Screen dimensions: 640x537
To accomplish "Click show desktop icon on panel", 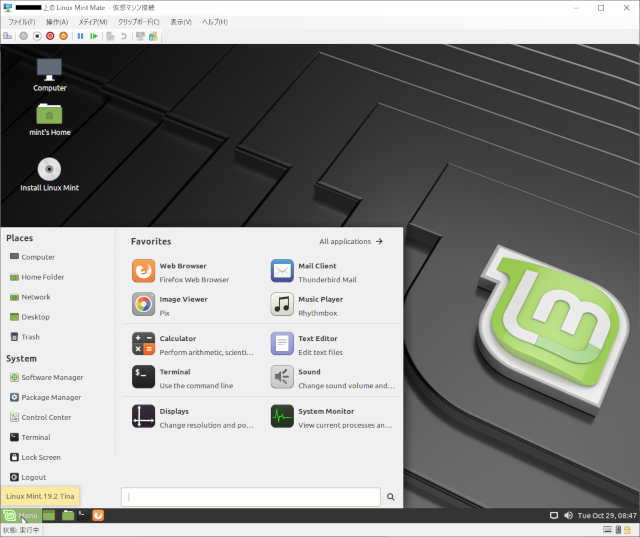I will coord(49,515).
